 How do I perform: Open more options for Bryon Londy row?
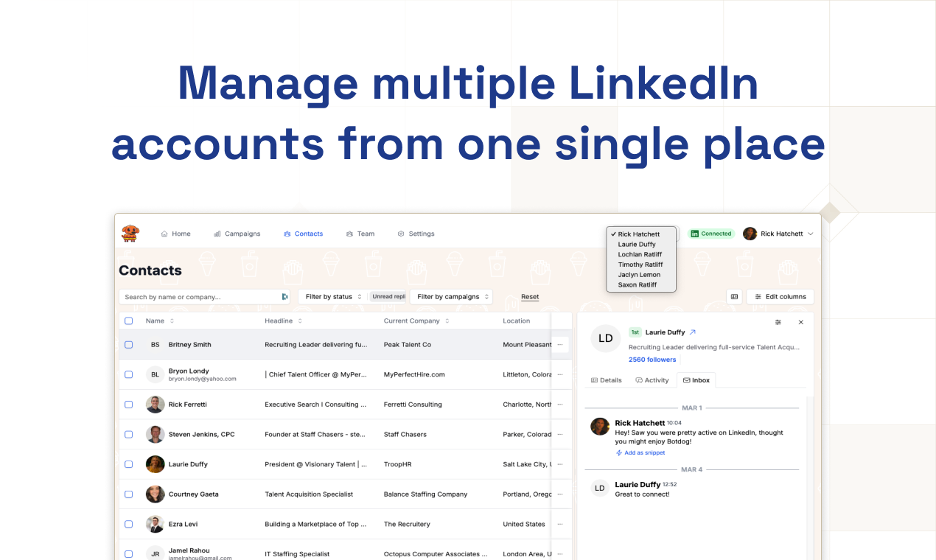click(560, 374)
